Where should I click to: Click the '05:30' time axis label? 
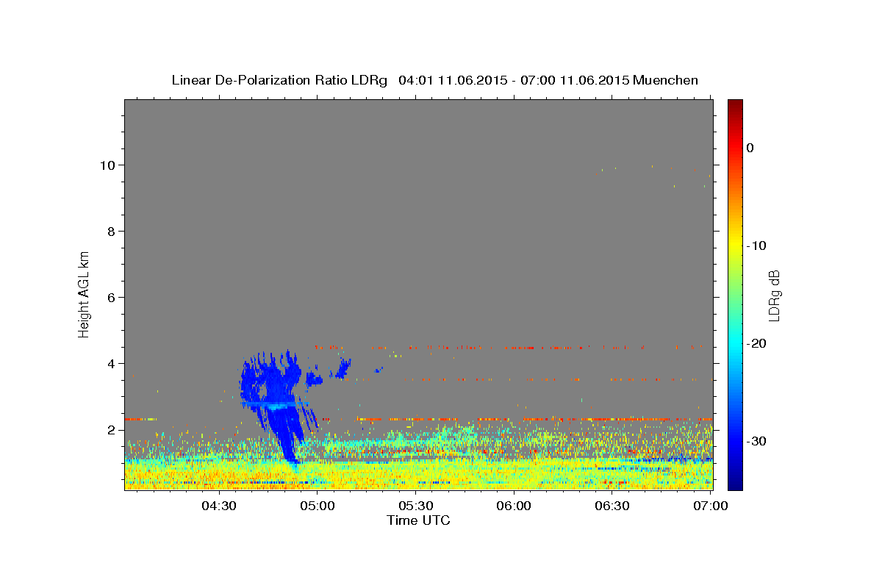(416, 506)
